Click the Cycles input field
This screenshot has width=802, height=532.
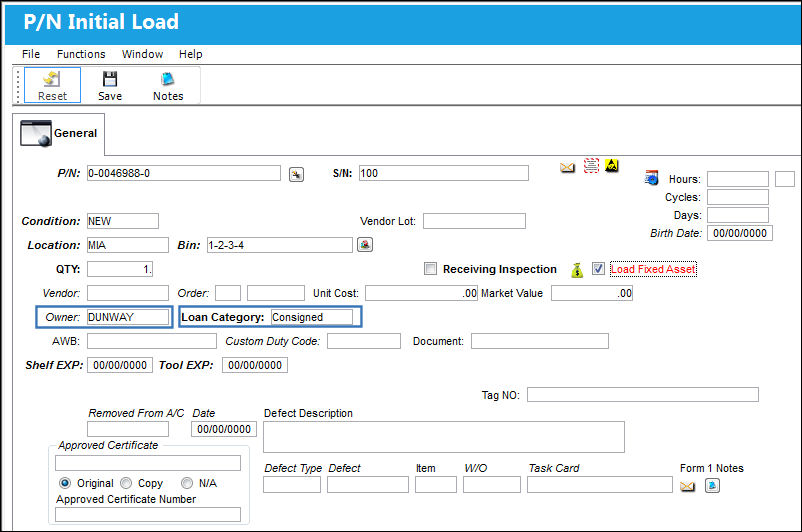[738, 197]
